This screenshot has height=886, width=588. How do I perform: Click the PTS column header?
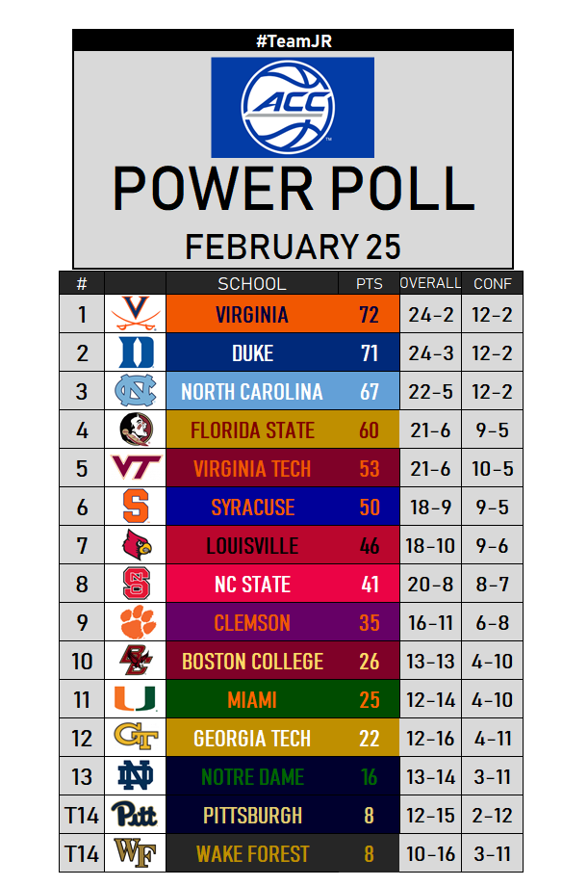coord(370,283)
